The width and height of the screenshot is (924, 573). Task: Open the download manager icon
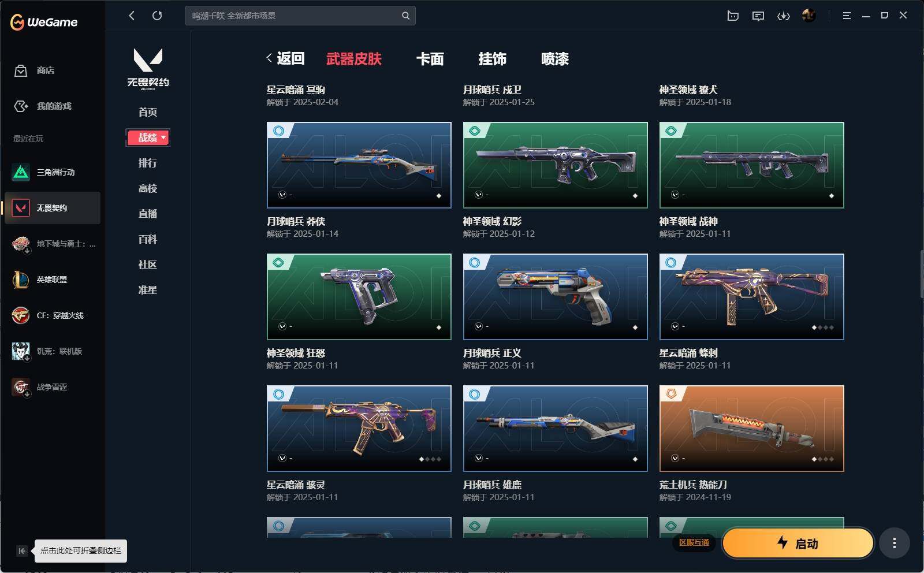click(x=784, y=16)
